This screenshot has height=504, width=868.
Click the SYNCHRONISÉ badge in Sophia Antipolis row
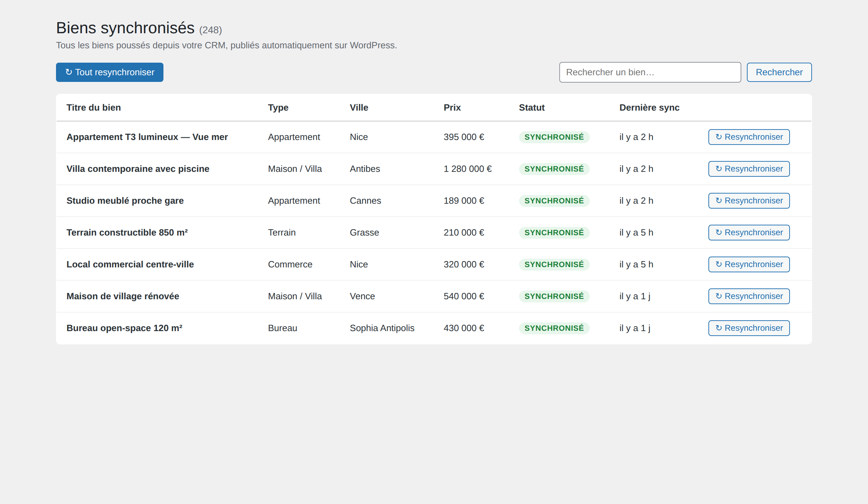[x=554, y=328]
